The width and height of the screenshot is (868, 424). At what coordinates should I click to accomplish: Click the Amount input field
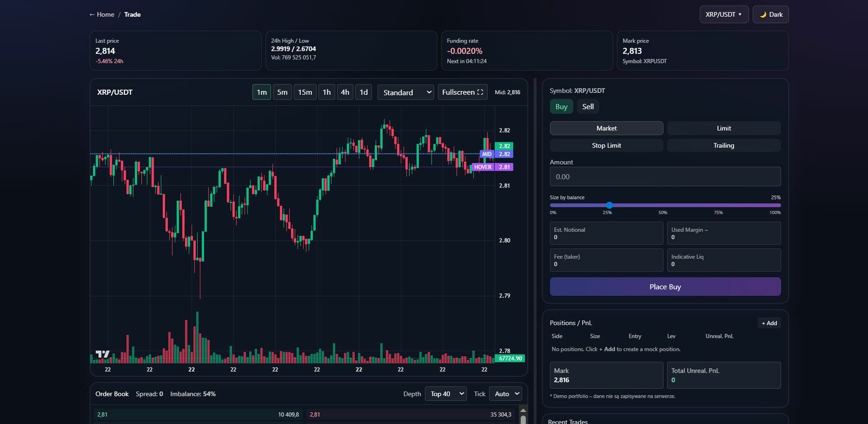[665, 177]
